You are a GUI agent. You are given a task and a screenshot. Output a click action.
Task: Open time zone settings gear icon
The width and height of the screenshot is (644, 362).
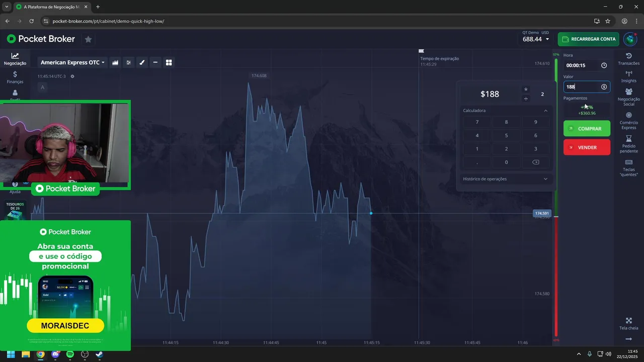pos(72,76)
